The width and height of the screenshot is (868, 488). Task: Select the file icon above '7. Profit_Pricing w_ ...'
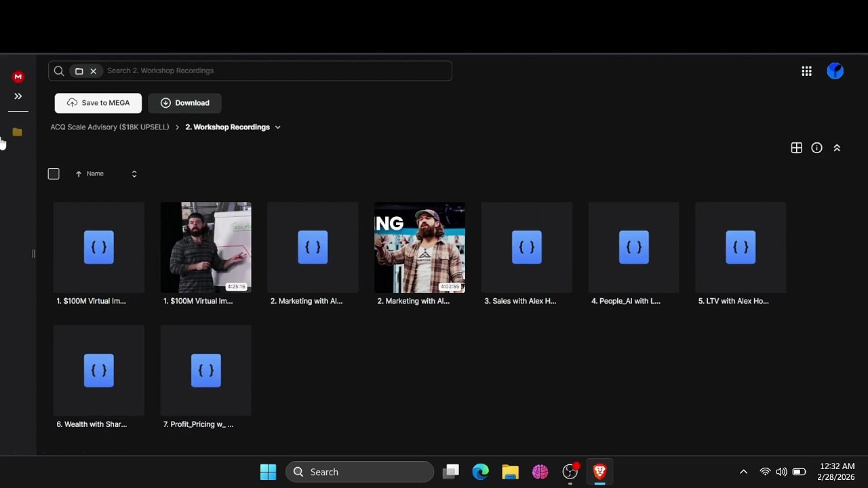[206, 371]
